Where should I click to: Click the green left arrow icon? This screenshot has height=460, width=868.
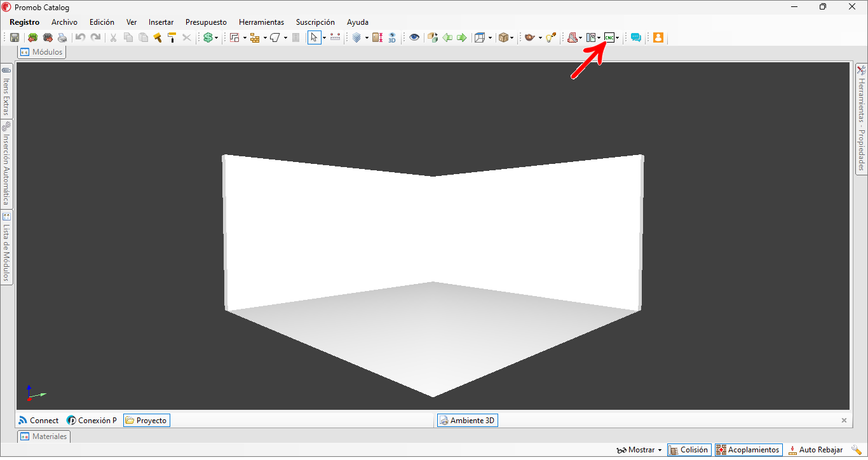(x=447, y=37)
